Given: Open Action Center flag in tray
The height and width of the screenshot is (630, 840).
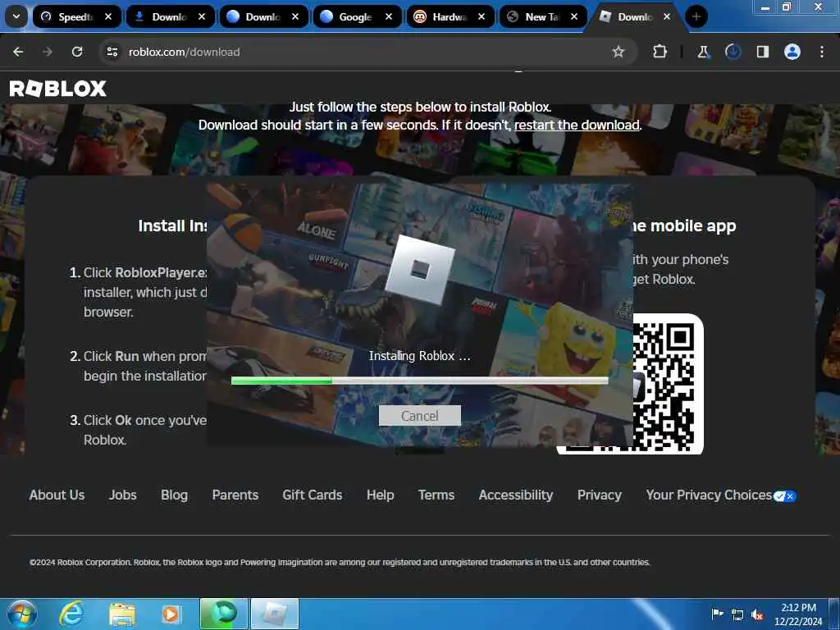Looking at the screenshot, I should point(717,614).
